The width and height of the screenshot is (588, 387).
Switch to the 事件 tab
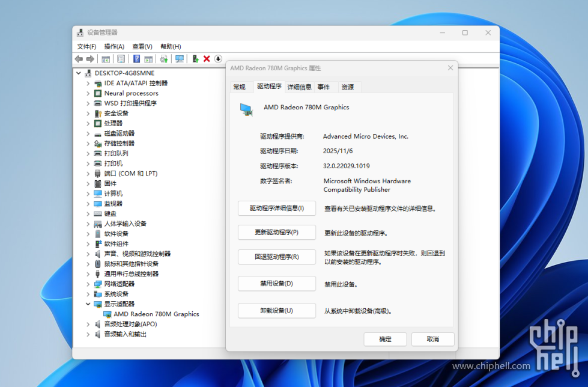point(324,87)
